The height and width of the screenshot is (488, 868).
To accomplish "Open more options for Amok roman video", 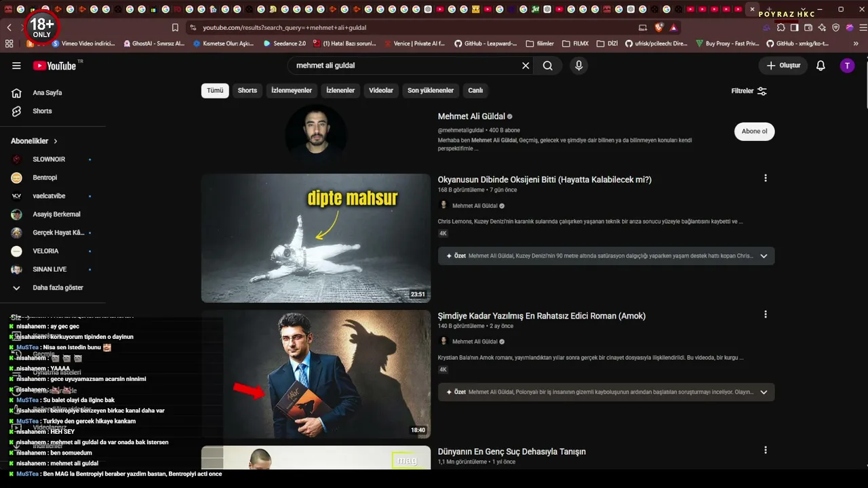I will click(x=766, y=314).
